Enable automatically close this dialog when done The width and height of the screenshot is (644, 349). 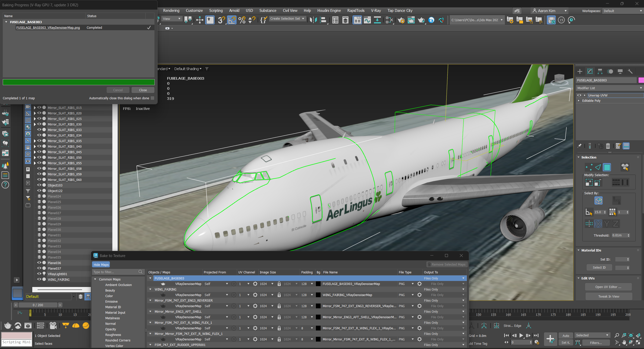[152, 98]
